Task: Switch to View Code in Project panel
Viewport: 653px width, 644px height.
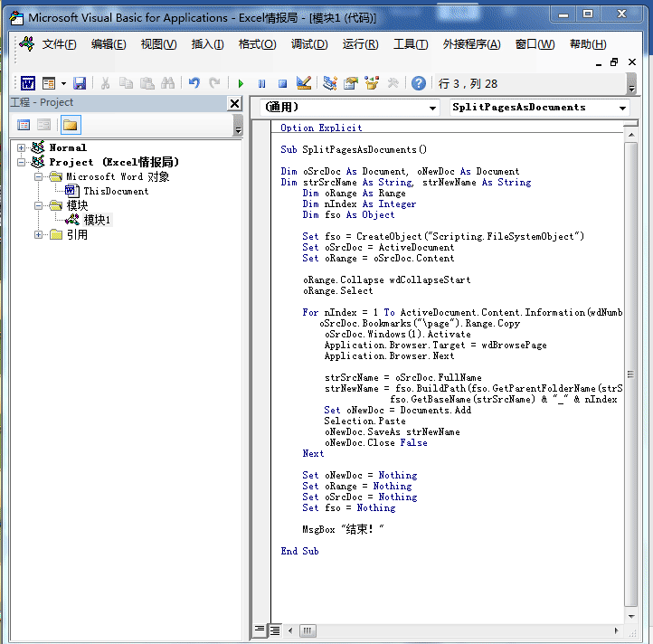Action: click(x=24, y=125)
